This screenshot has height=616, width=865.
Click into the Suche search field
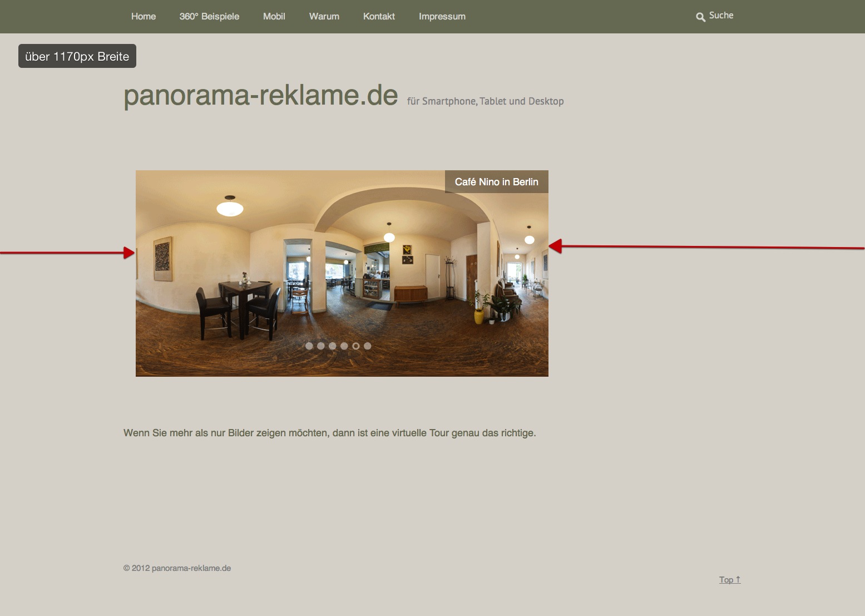click(x=721, y=16)
